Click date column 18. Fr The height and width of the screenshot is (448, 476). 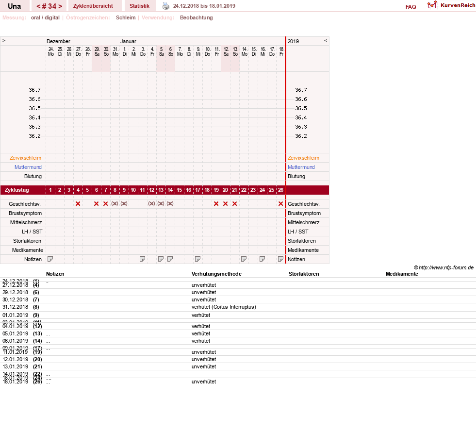point(281,51)
